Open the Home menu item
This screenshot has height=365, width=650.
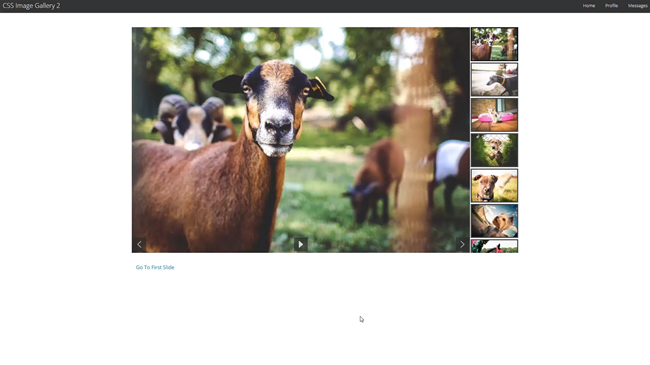tap(589, 6)
